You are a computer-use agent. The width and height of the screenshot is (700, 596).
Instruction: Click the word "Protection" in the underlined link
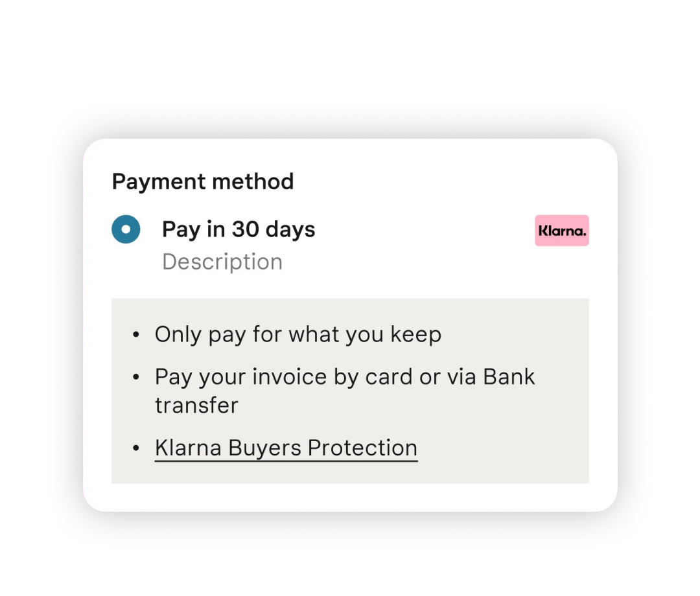[x=362, y=448]
